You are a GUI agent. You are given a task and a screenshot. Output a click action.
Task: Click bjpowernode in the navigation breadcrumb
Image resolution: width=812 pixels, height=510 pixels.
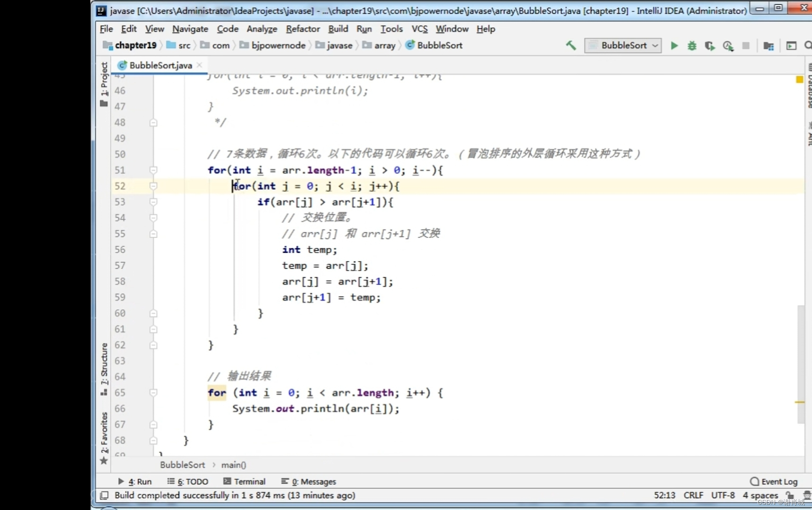(272, 45)
